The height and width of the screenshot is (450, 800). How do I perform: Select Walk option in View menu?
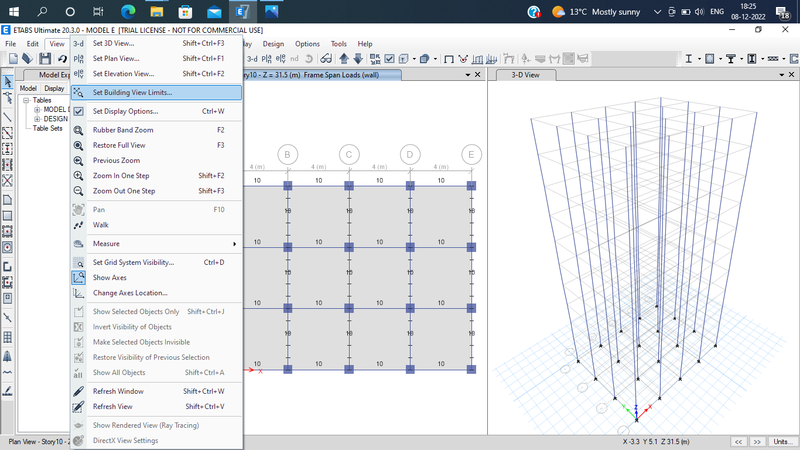[156, 225]
